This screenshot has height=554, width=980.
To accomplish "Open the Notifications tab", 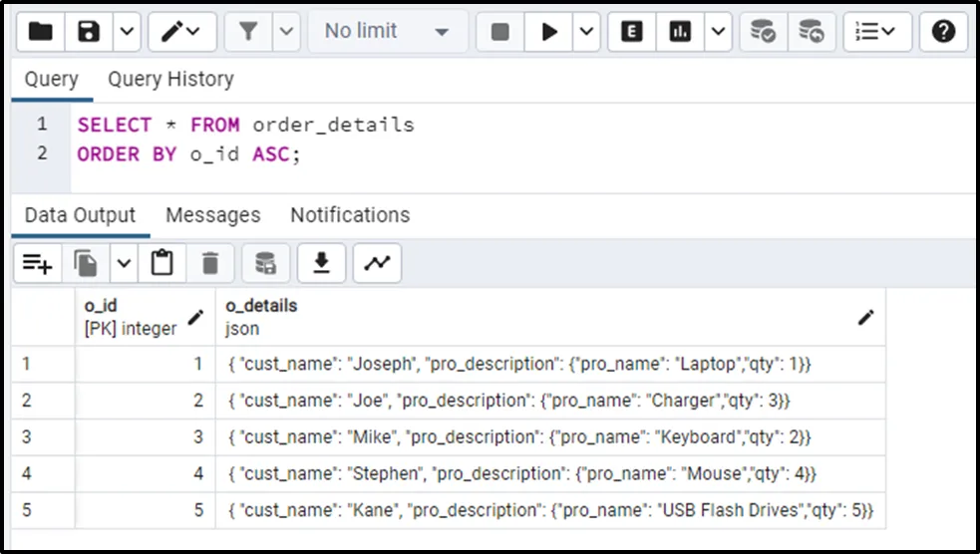I will tap(350, 215).
